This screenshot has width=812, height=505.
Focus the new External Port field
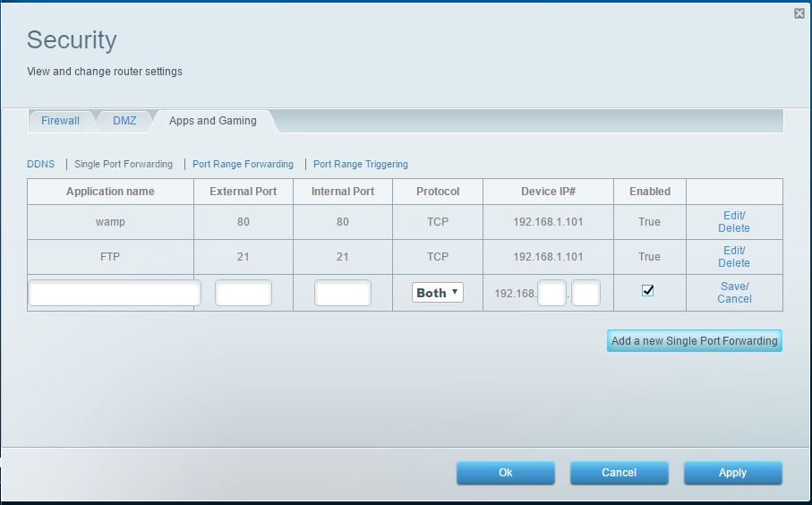tap(244, 293)
